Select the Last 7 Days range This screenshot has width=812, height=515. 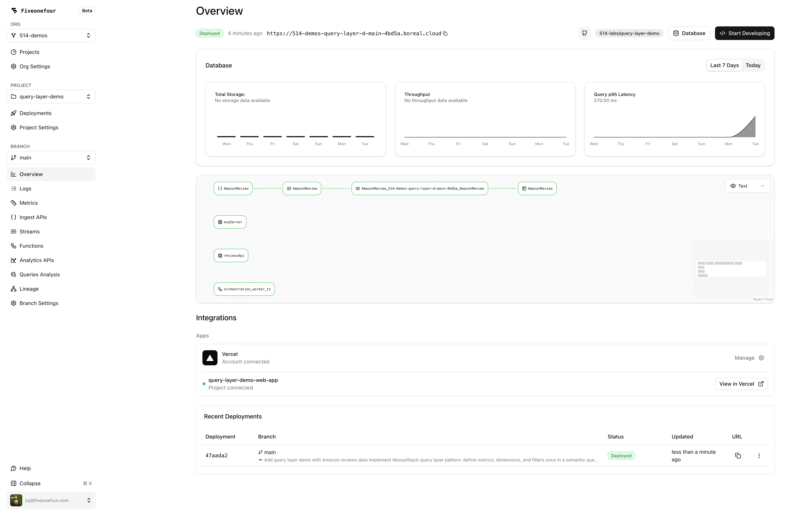pos(724,65)
